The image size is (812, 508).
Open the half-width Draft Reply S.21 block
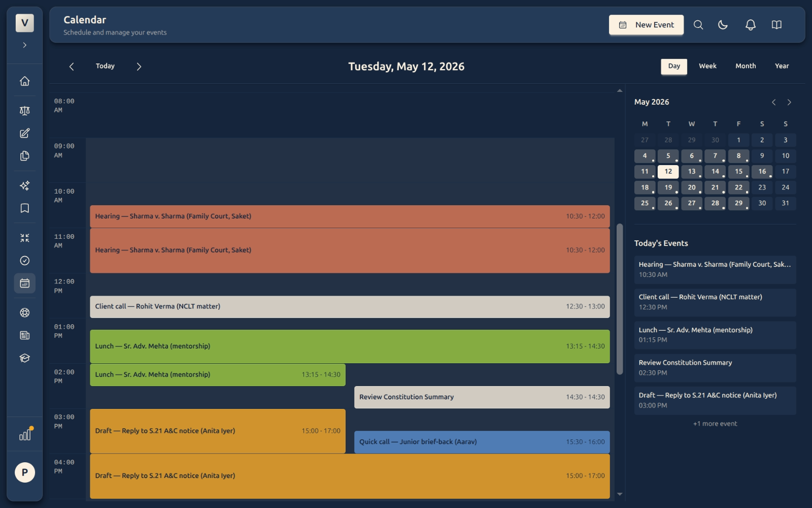pyautogui.click(x=218, y=431)
